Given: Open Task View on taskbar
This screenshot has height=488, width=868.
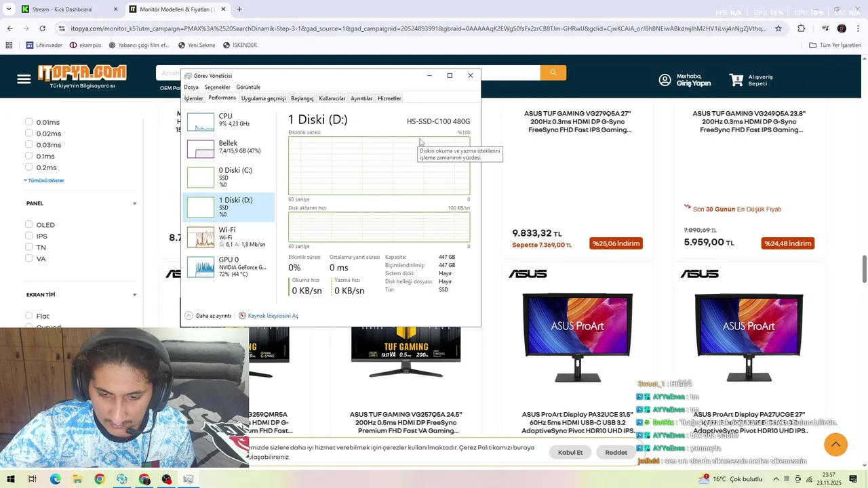Looking at the screenshot, I should click(32, 479).
